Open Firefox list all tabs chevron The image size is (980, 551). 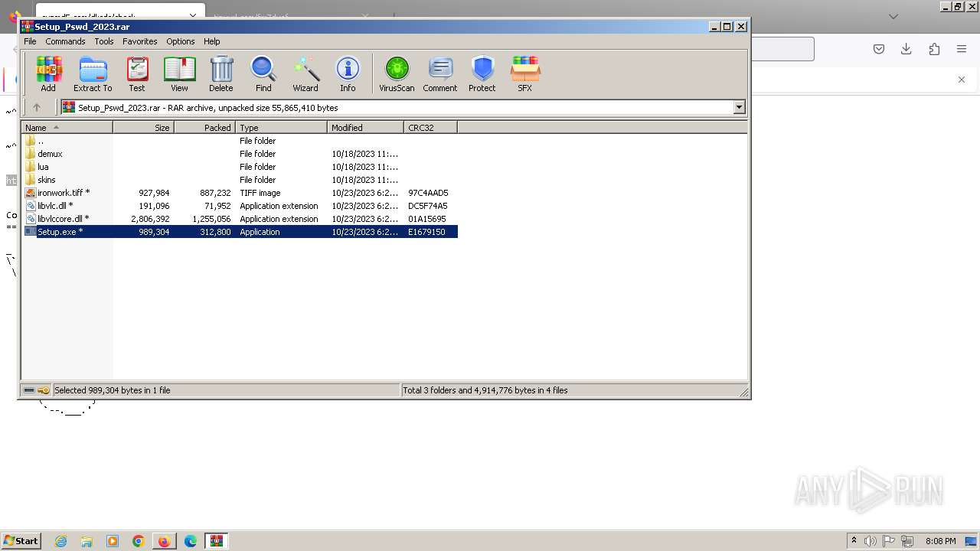click(893, 16)
